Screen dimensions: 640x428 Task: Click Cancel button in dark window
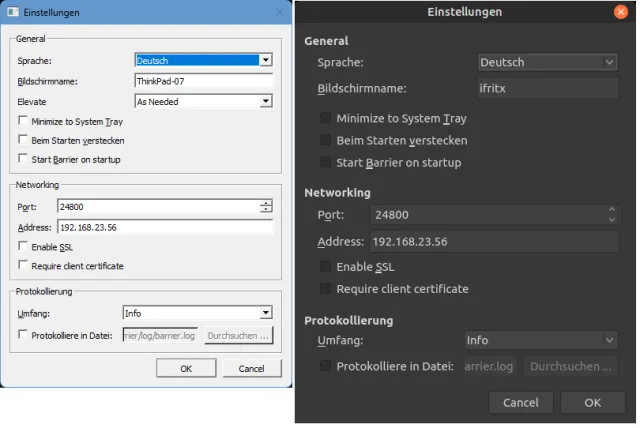coord(520,403)
